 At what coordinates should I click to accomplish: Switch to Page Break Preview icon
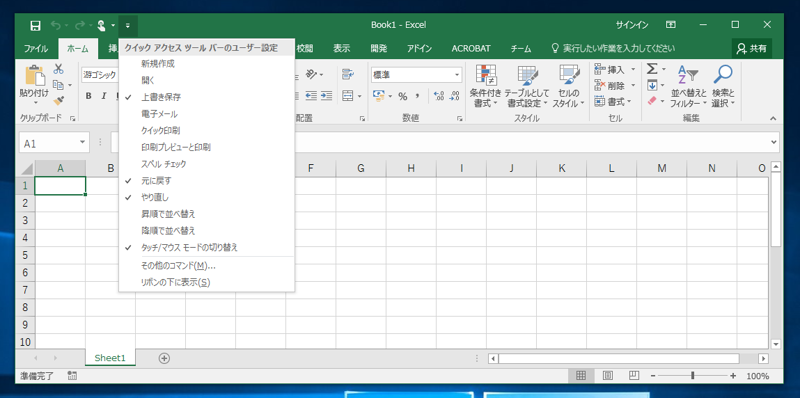tap(634, 376)
